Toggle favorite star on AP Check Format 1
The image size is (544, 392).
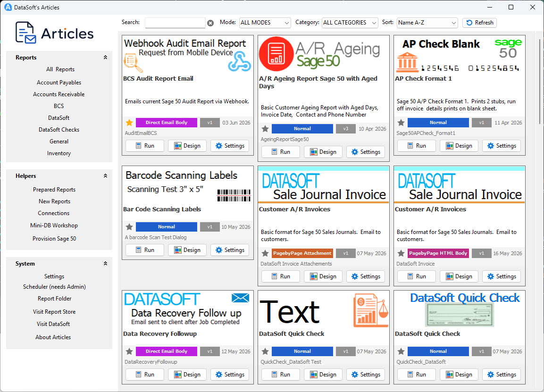point(401,123)
